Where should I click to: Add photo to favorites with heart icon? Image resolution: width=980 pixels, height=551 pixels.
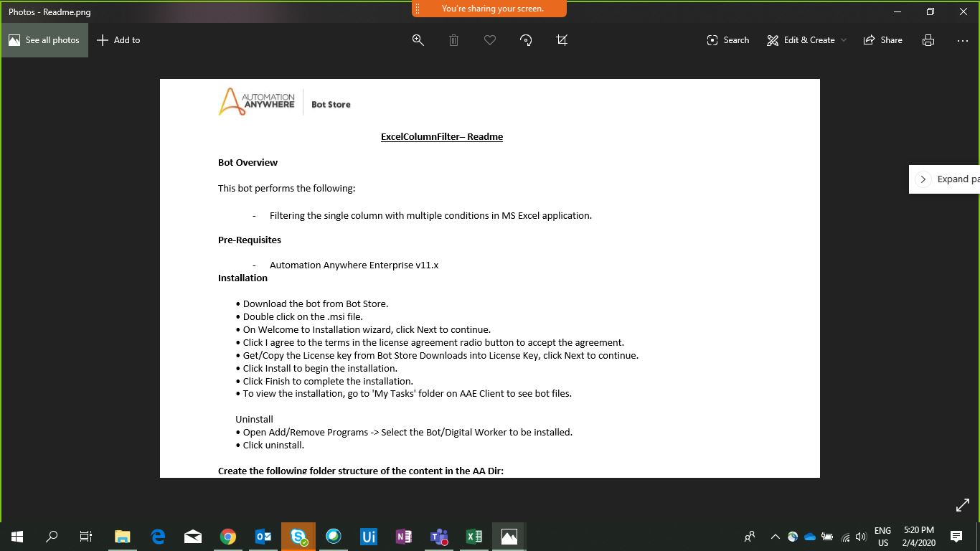coord(490,40)
